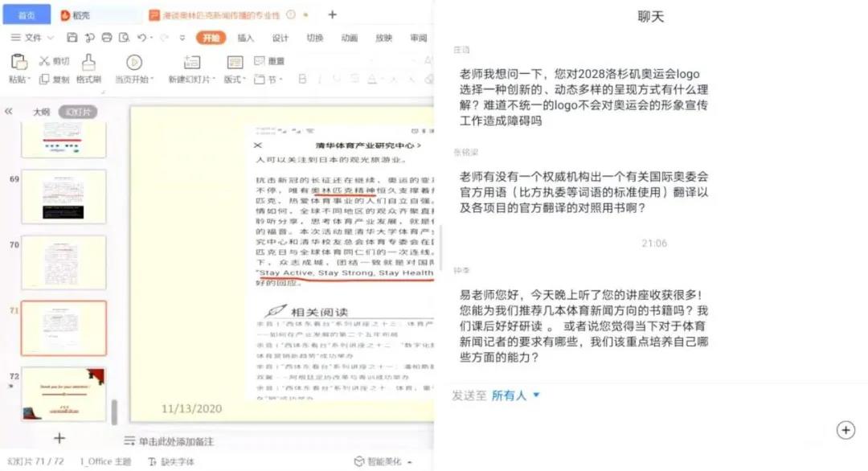
Task: Click the greyed Redo arrow
Action: (x=164, y=37)
